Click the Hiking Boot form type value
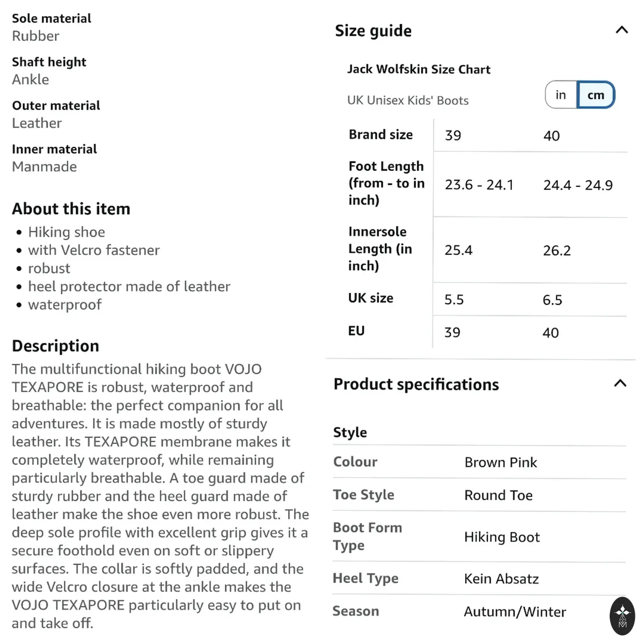This screenshot has height=644, width=644. (502, 537)
